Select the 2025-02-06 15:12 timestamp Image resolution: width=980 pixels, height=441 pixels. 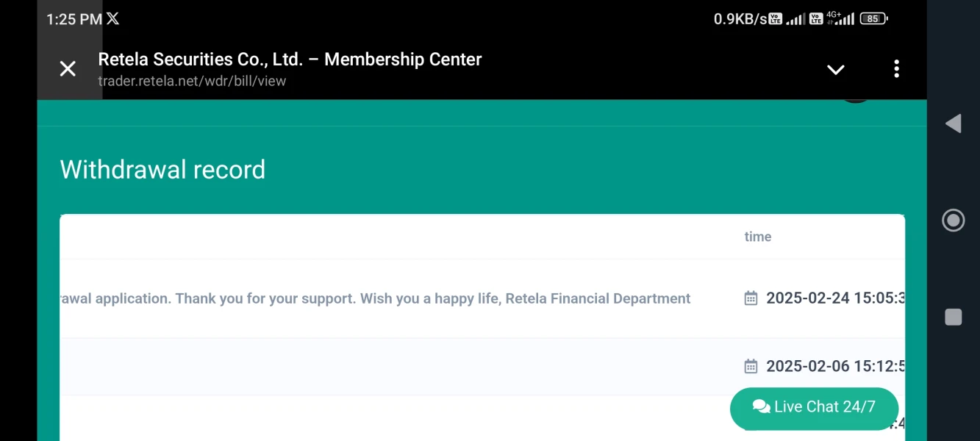(x=835, y=366)
